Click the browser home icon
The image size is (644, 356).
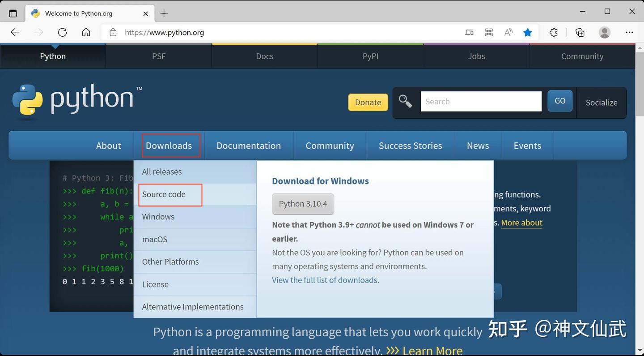pos(86,32)
